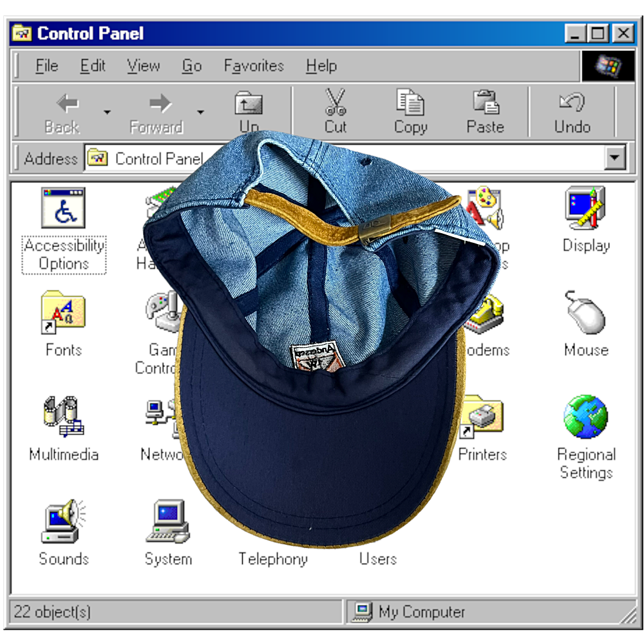Viewport: 644px width, 644px height.
Task: Open the System icon
Action: click(x=167, y=522)
